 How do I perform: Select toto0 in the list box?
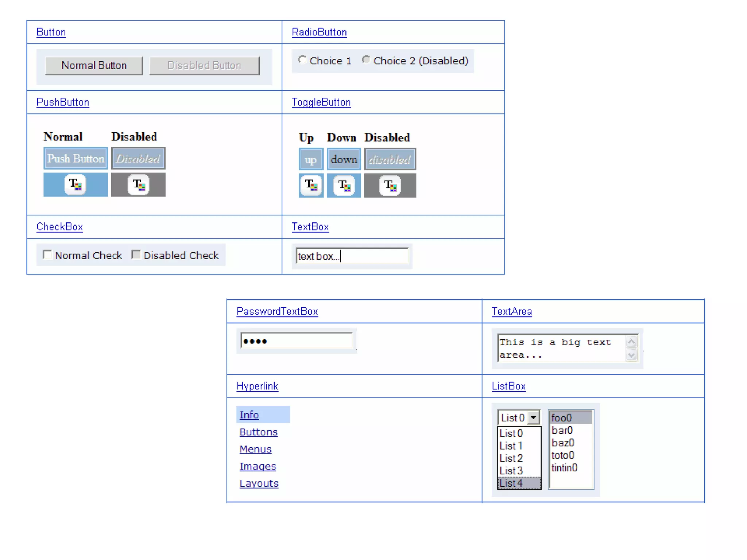coord(563,455)
